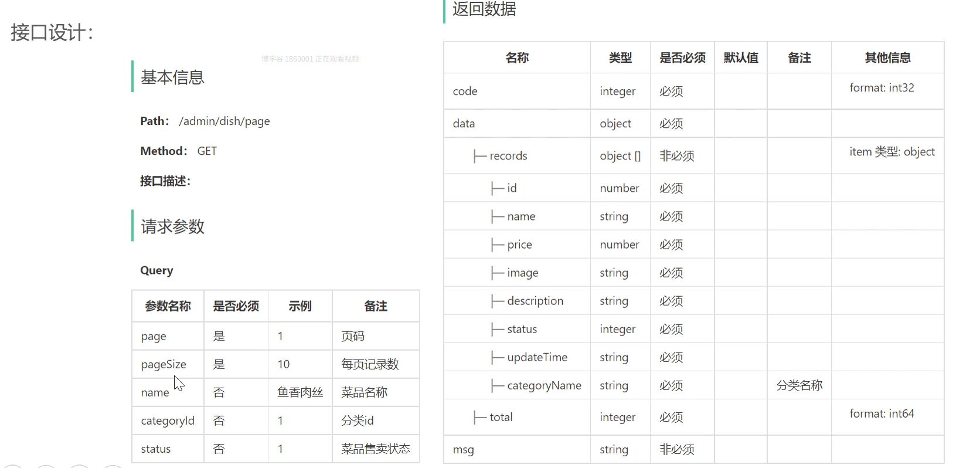This screenshot has height=468, width=980.
Task: Select the 基本信息 section title
Action: point(172,77)
